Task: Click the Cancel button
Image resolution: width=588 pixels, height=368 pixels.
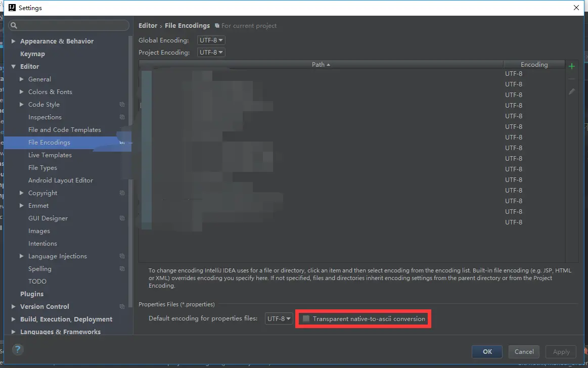Action: pyautogui.click(x=524, y=351)
